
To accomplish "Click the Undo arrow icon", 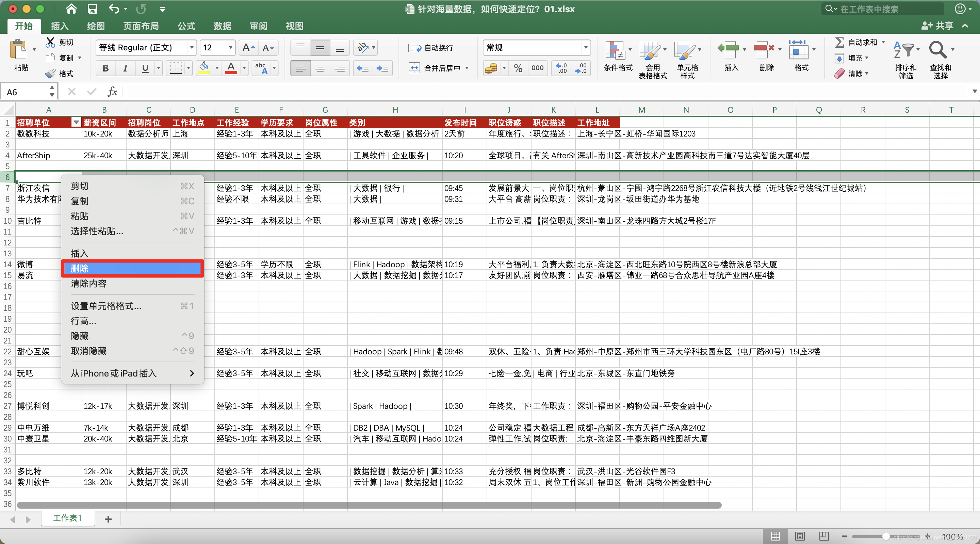I will (114, 9).
